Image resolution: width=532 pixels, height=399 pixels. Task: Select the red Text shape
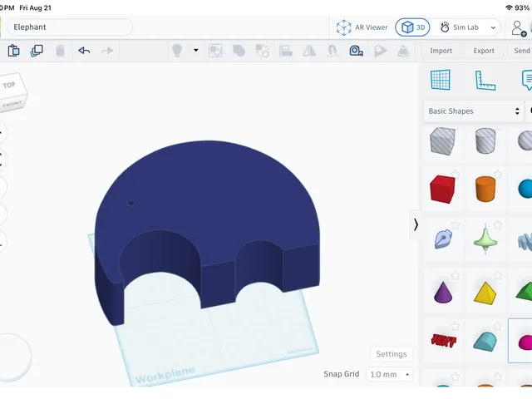tap(443, 340)
